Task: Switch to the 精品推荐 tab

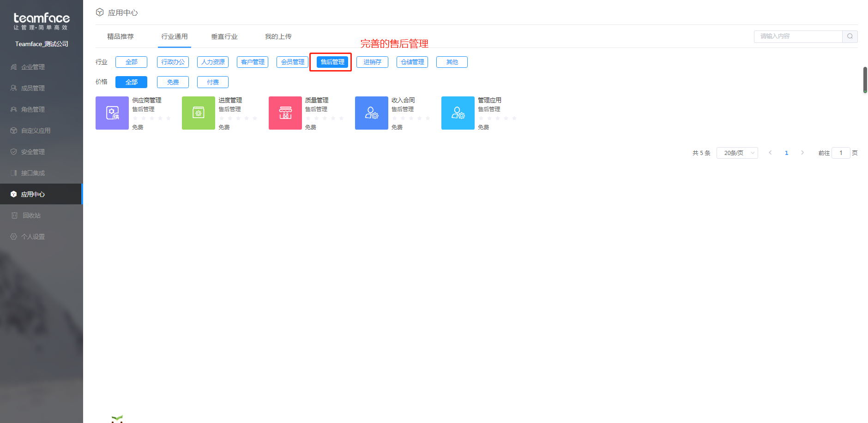Action: tap(120, 36)
